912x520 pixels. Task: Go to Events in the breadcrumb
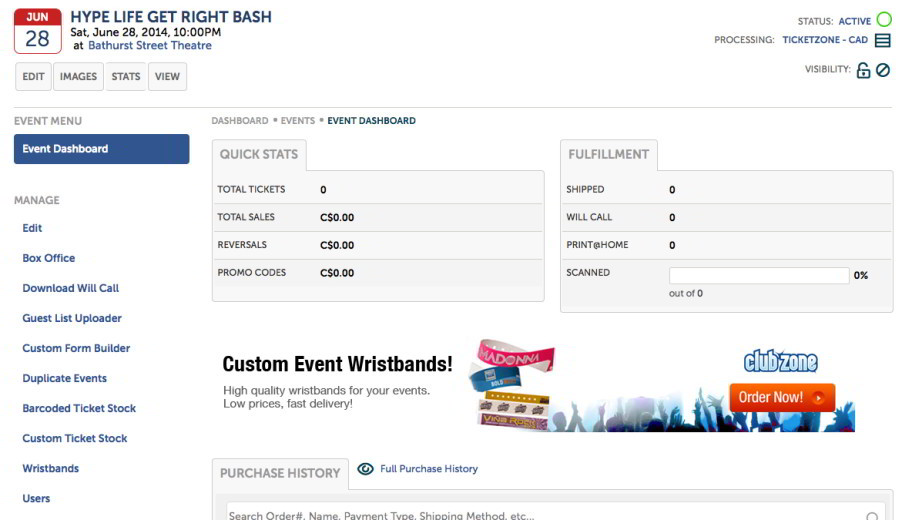point(298,121)
